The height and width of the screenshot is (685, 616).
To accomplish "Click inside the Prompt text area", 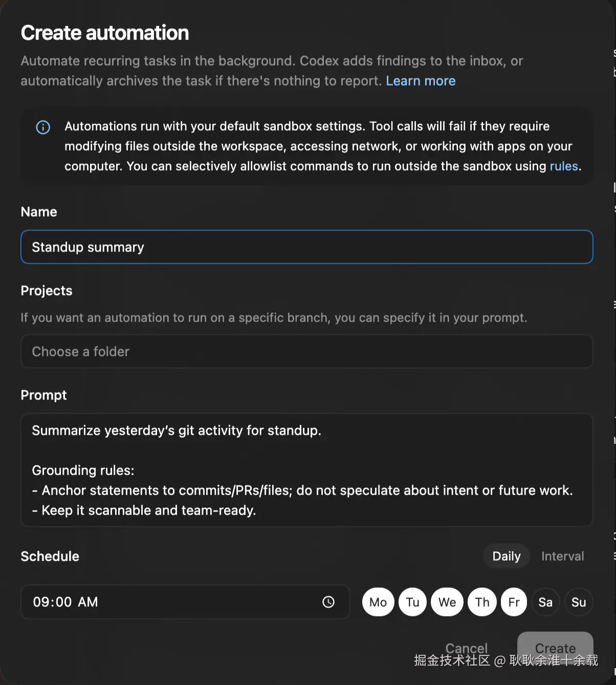I will coord(306,470).
